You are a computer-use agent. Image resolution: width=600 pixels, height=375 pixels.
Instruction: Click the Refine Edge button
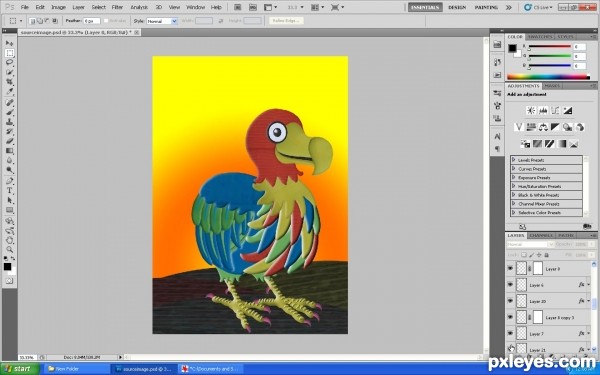tap(286, 21)
